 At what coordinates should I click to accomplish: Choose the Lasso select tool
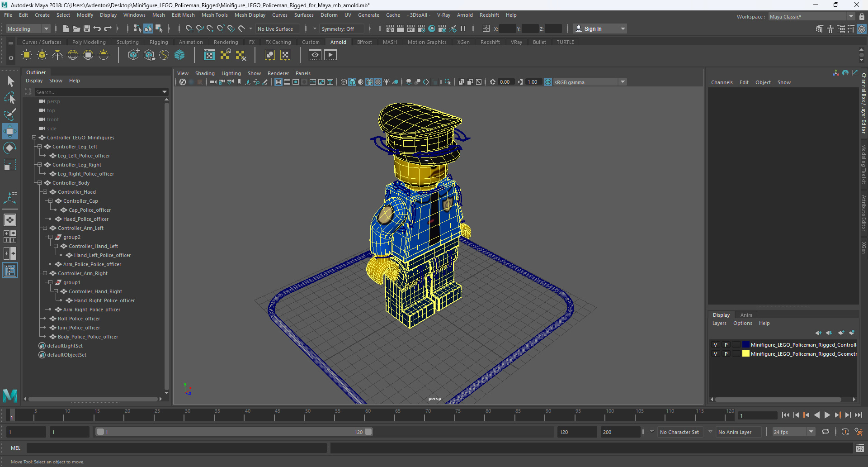(10, 98)
